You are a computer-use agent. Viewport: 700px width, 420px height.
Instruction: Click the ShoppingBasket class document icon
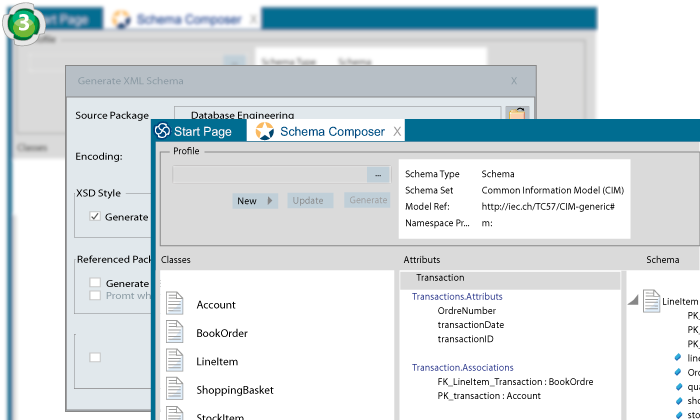click(175, 389)
